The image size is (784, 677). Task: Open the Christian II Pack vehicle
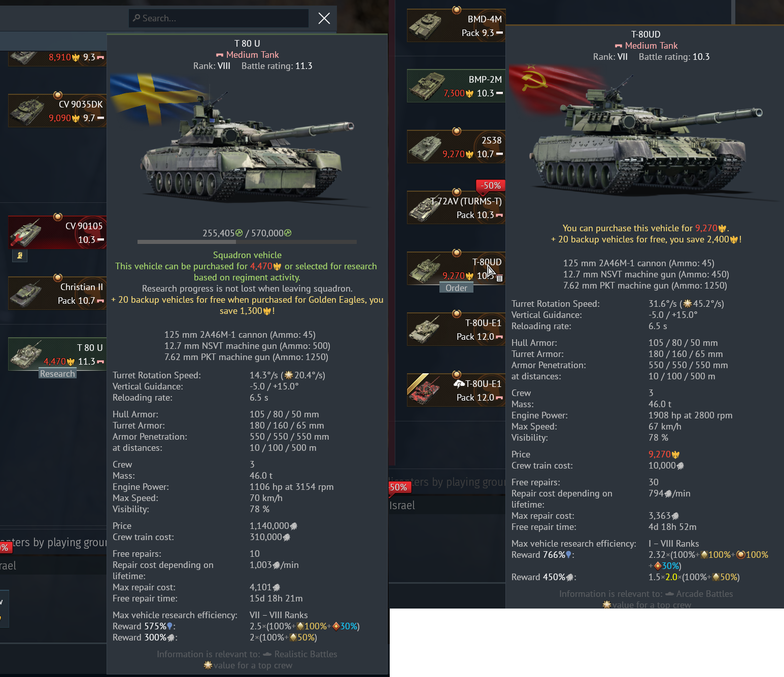coord(57,293)
